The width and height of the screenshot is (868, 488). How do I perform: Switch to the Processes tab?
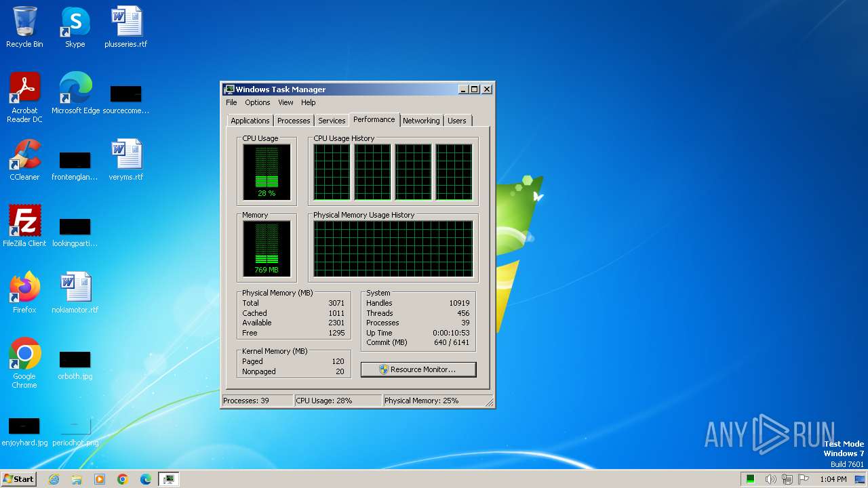tap(294, 121)
